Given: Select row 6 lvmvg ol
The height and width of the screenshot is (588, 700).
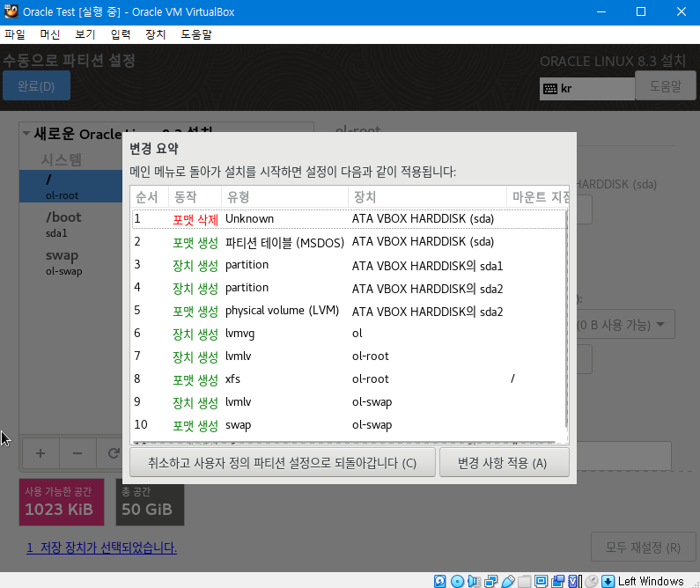Looking at the screenshot, I should 348,334.
